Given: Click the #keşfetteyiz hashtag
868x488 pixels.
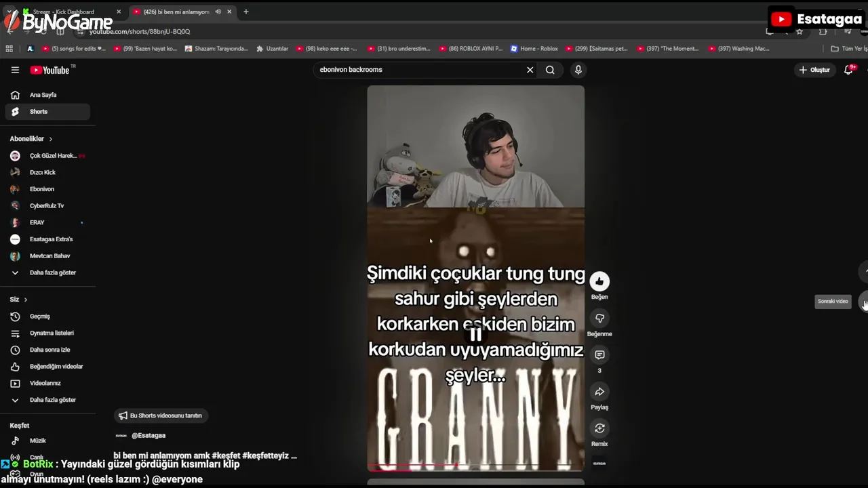Looking at the screenshot, I should tap(265, 455).
